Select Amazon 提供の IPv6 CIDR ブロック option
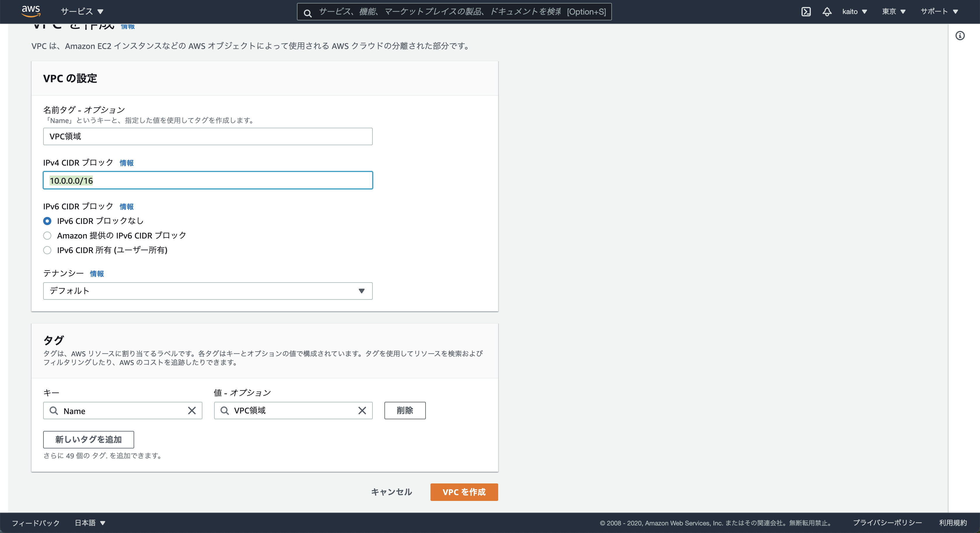Image resolution: width=980 pixels, height=533 pixels. point(47,236)
